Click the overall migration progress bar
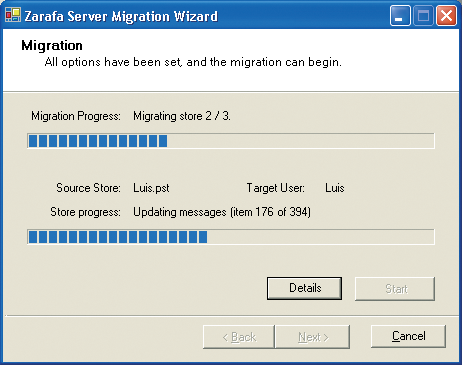 tap(231, 141)
